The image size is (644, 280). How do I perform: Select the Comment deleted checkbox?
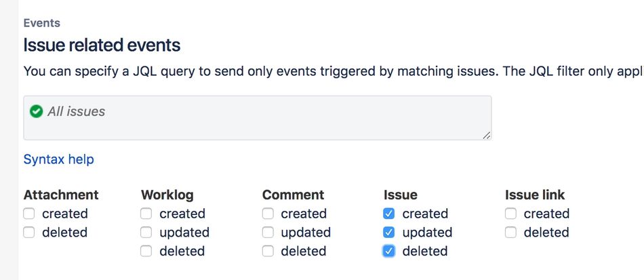point(268,252)
